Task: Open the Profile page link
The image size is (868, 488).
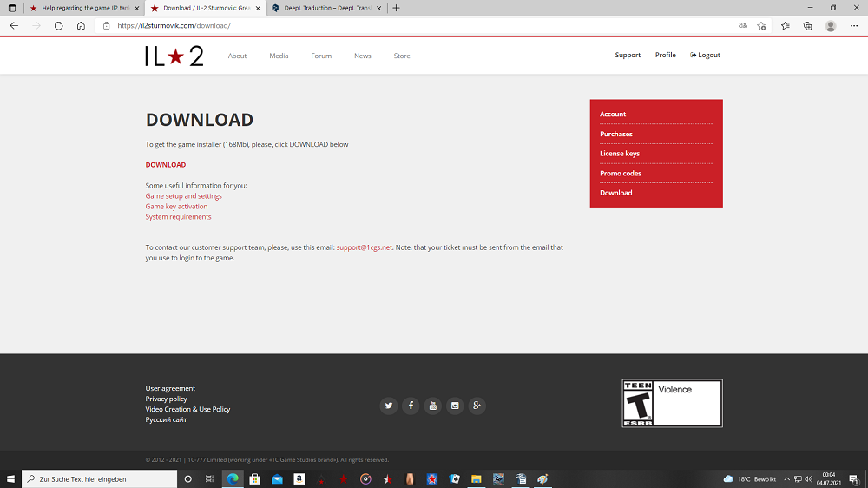Action: click(x=666, y=55)
